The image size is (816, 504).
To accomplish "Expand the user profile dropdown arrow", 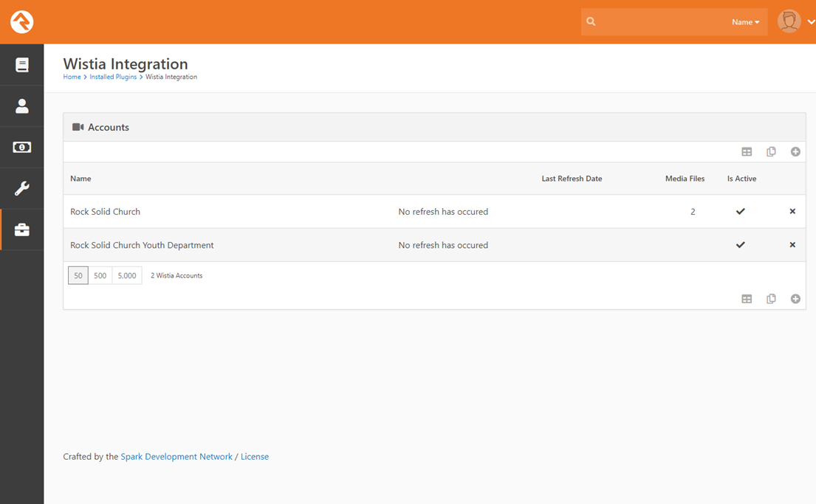I will [810, 22].
